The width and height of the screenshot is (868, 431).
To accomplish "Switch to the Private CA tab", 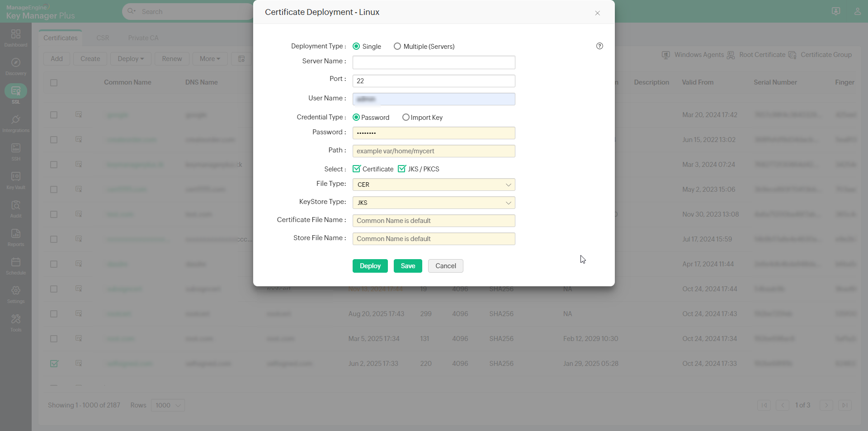I will (143, 38).
